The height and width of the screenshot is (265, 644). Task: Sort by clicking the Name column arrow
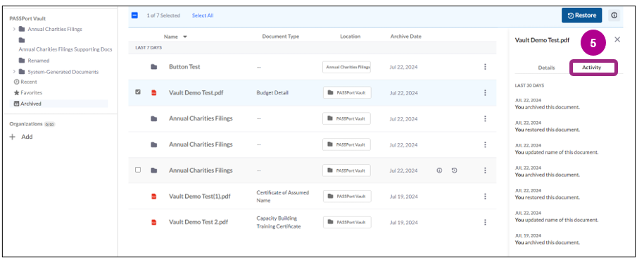point(185,37)
